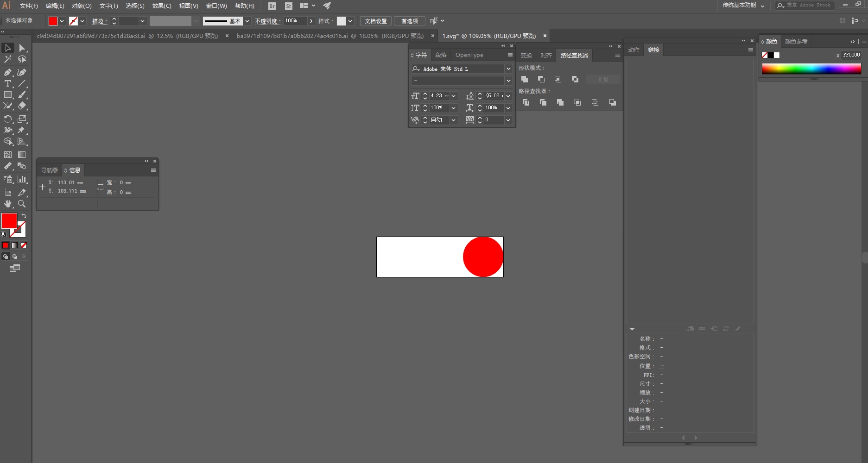Click the Unite shape mode icon
The width and height of the screenshot is (868, 463).
coord(525,80)
